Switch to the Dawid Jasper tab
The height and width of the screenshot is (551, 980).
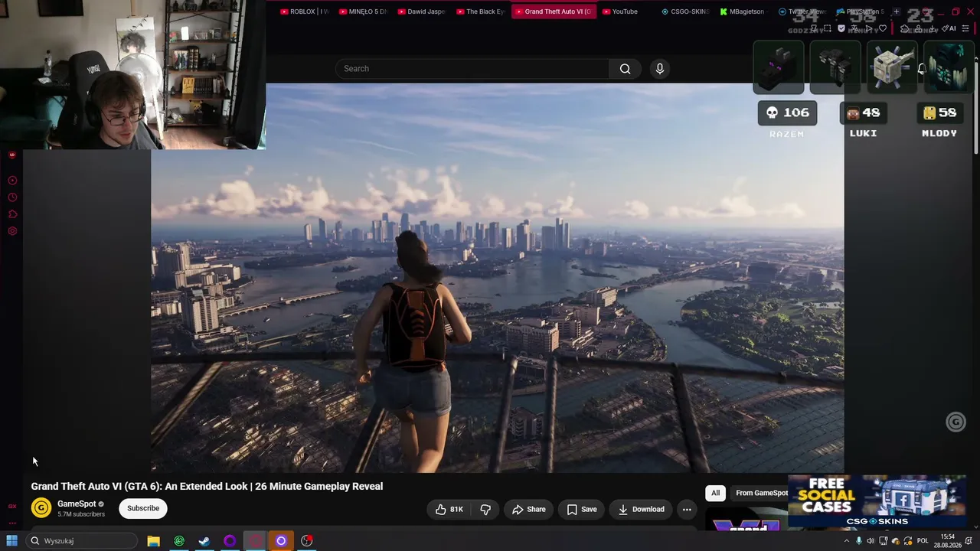422,11
